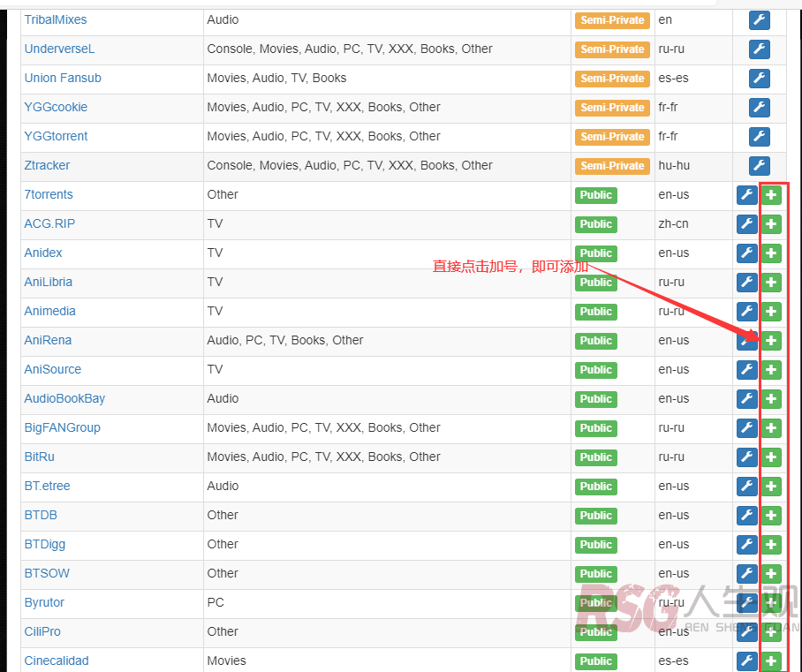The width and height of the screenshot is (802, 672).
Task: Open Animedia wrench configuration
Action: click(x=746, y=312)
